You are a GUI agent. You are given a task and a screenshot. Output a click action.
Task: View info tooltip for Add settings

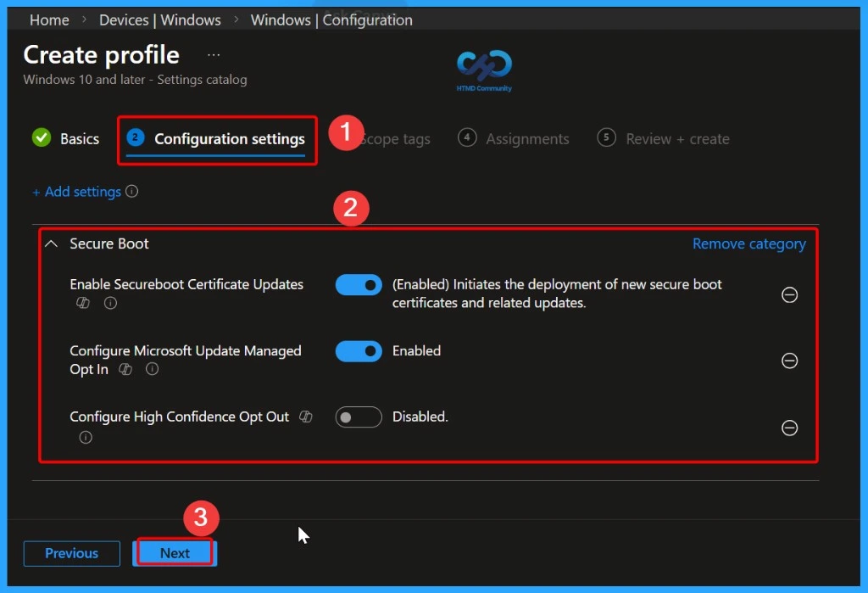132,192
